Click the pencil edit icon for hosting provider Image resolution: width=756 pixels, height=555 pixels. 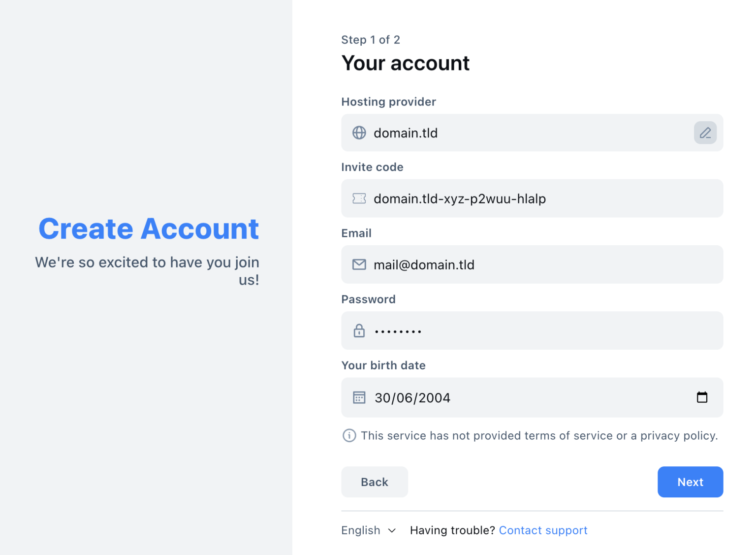[705, 132]
